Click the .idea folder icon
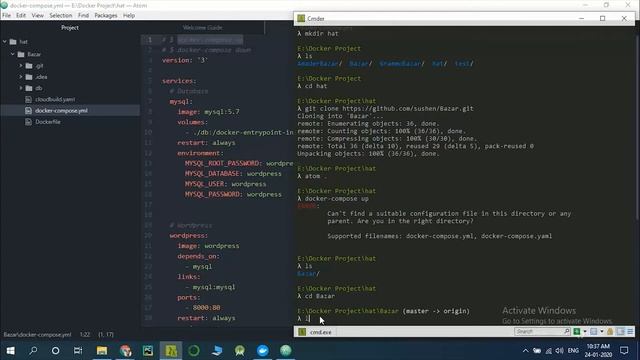640x360 pixels. pos(29,77)
